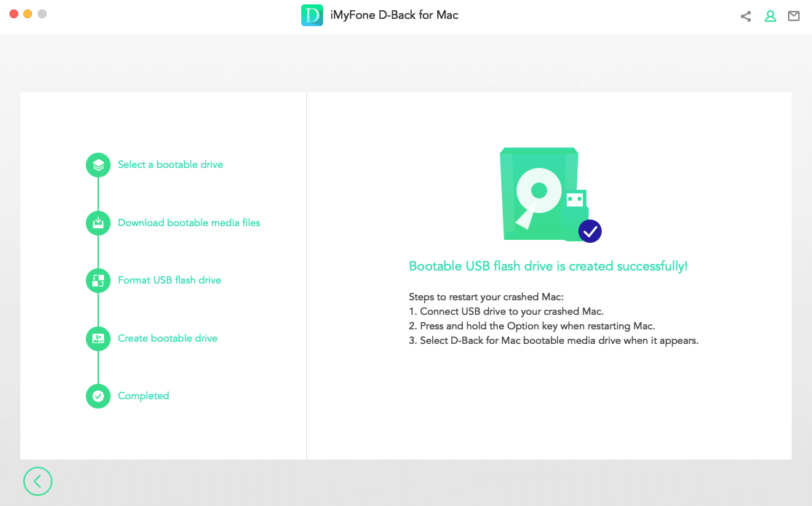Minimize the window with the yellow button
The width and height of the screenshot is (812, 506).
[x=28, y=14]
